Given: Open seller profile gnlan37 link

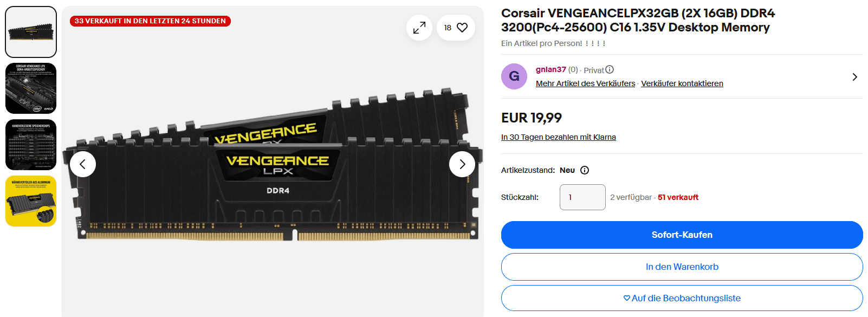Looking at the screenshot, I should [x=550, y=69].
